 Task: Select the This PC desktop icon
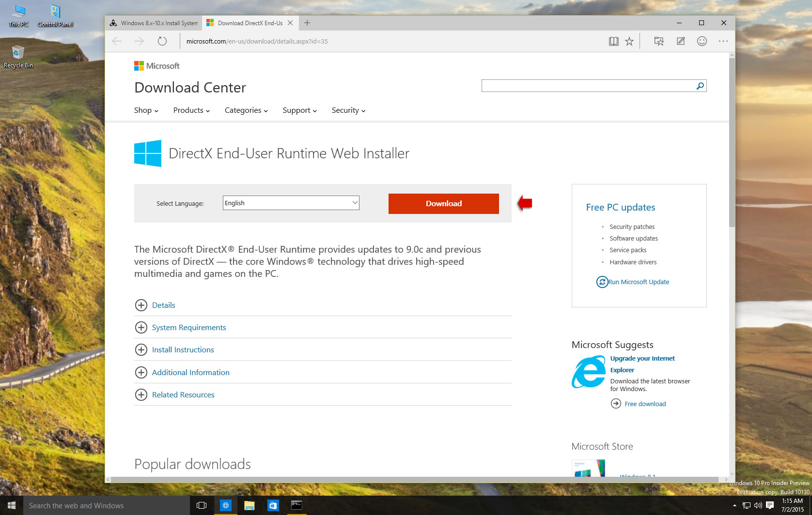18,16
